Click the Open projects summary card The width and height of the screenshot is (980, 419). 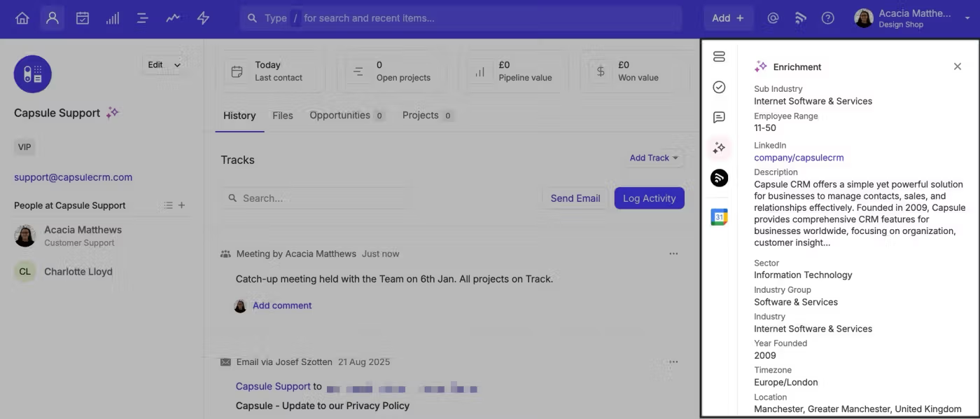[395, 71]
